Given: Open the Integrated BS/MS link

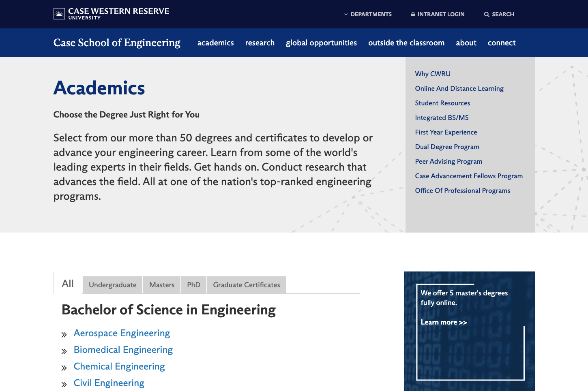Looking at the screenshot, I should point(442,118).
